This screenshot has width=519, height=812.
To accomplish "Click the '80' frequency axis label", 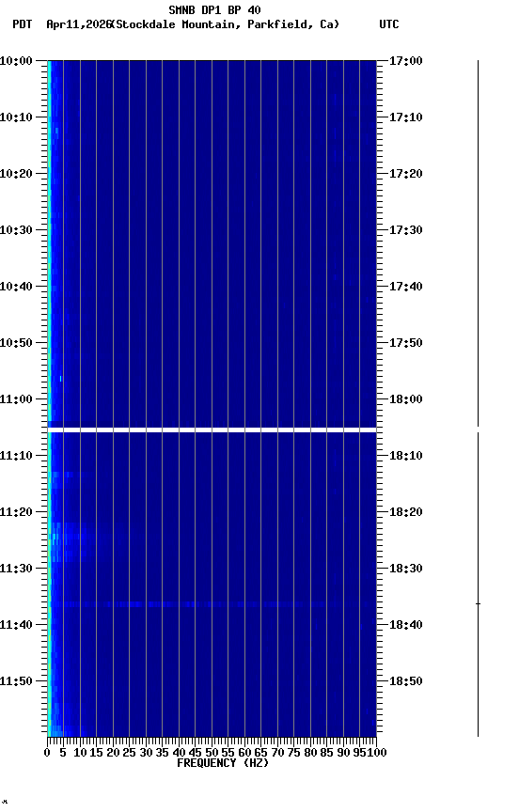I will tap(310, 754).
